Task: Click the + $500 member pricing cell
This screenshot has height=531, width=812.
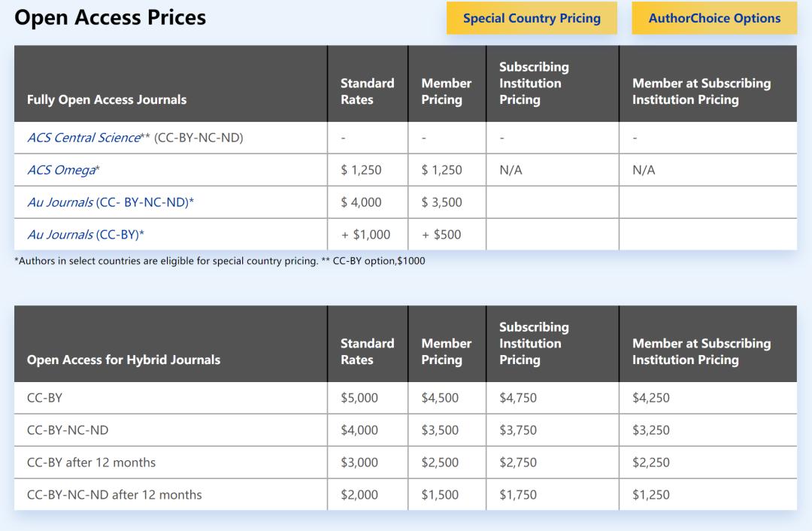Action: 441,235
